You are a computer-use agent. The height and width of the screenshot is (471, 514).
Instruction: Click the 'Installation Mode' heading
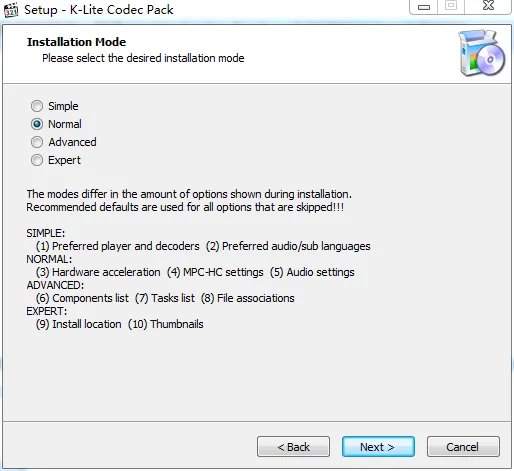[x=77, y=42]
